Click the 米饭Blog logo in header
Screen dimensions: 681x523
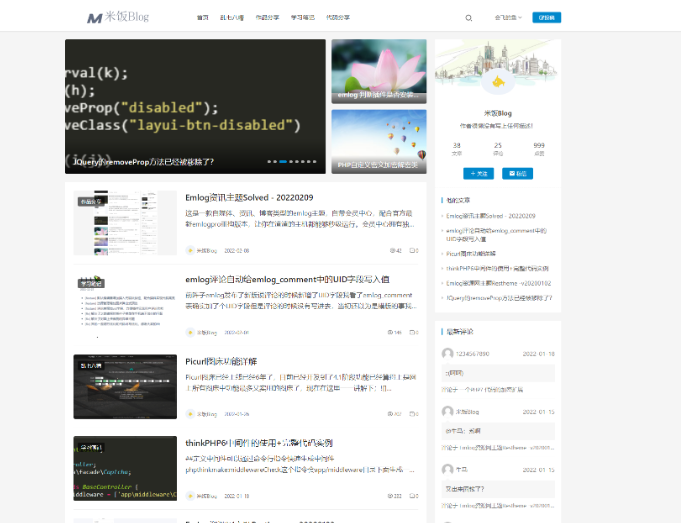click(118, 17)
